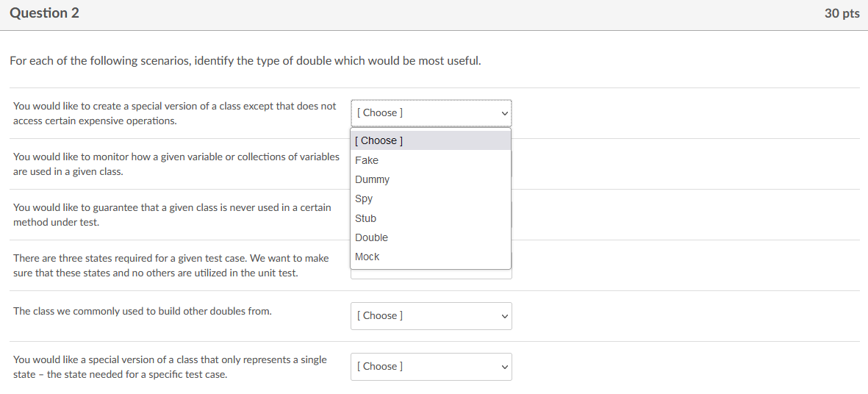Select the Fake option in the list
This screenshot has height=394, width=868.
(367, 160)
